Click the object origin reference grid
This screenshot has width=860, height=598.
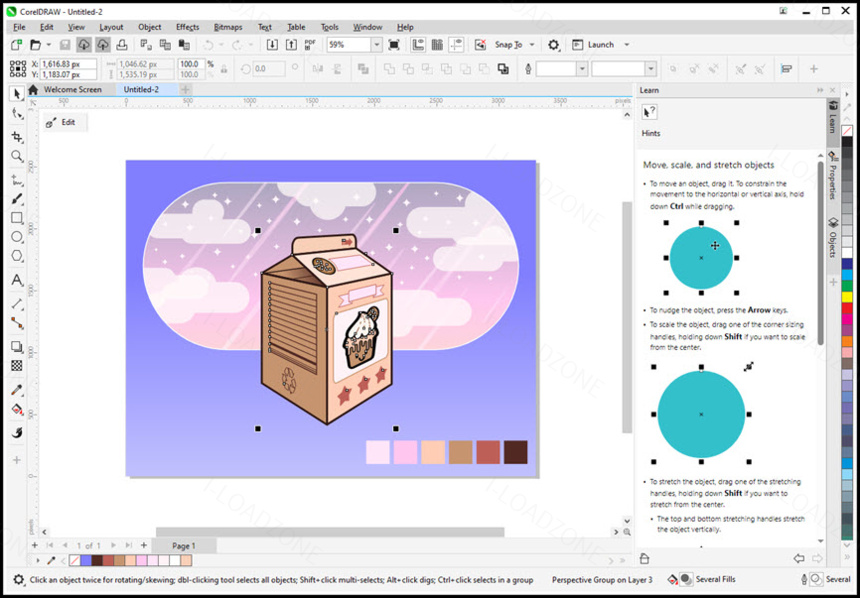point(18,69)
